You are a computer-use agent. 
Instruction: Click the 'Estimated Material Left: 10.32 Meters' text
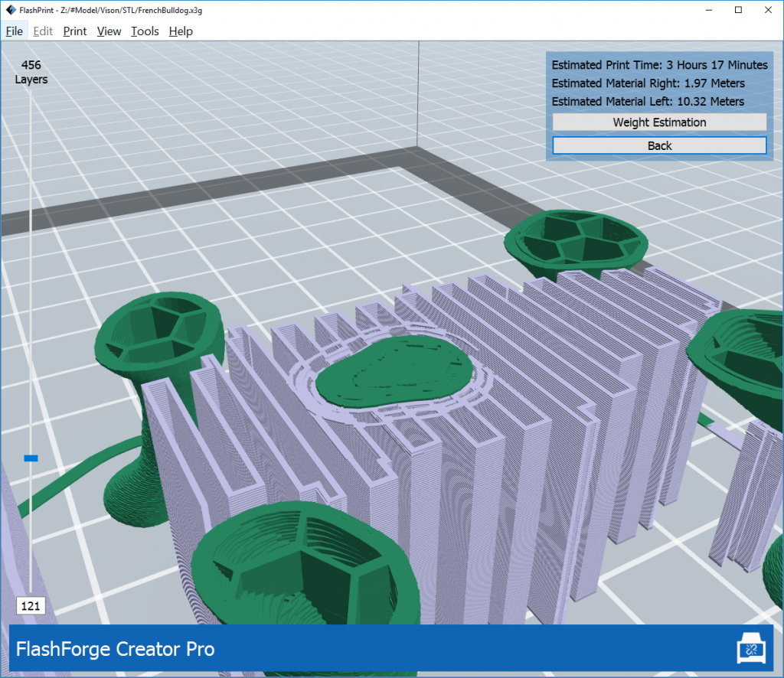(x=648, y=102)
